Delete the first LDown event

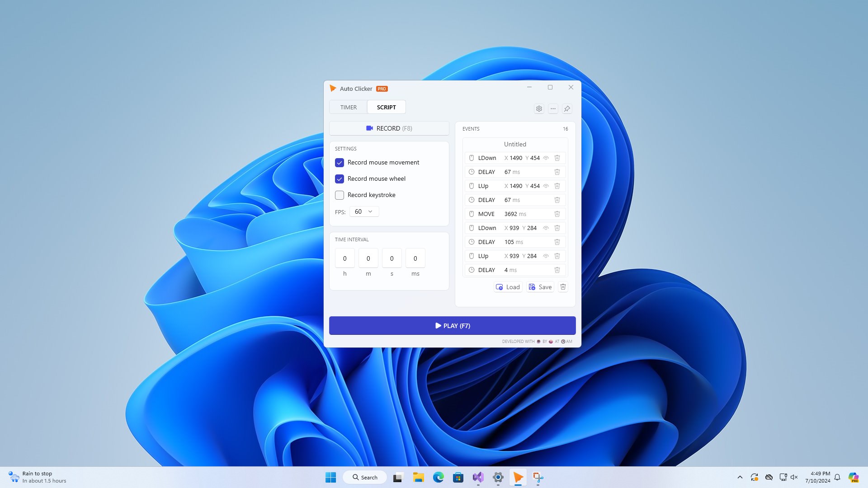coord(557,158)
